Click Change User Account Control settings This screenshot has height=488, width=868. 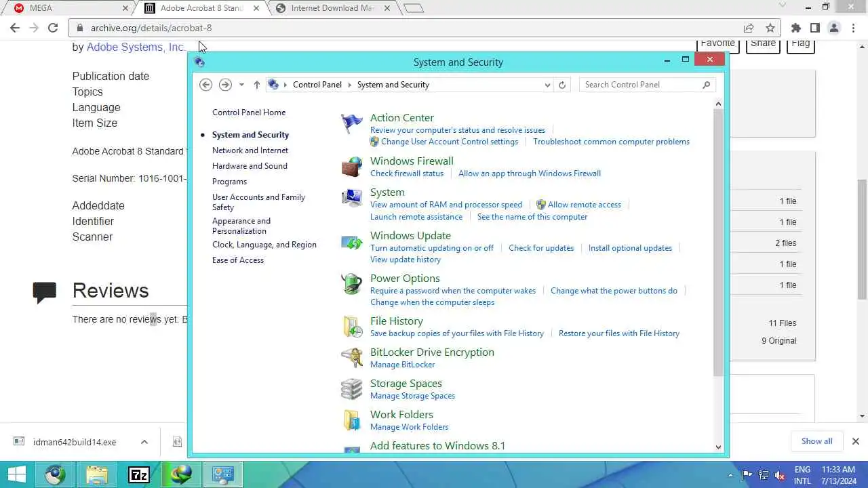[450, 142]
